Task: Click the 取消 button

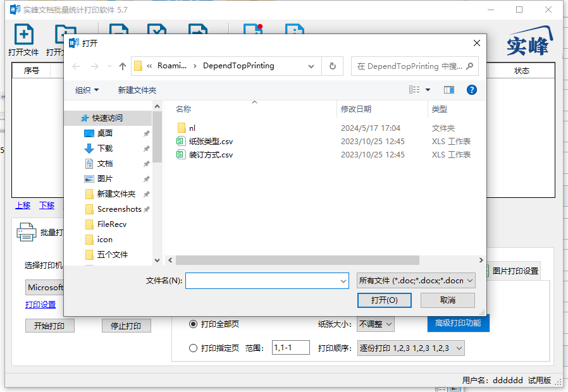Action: [447, 300]
